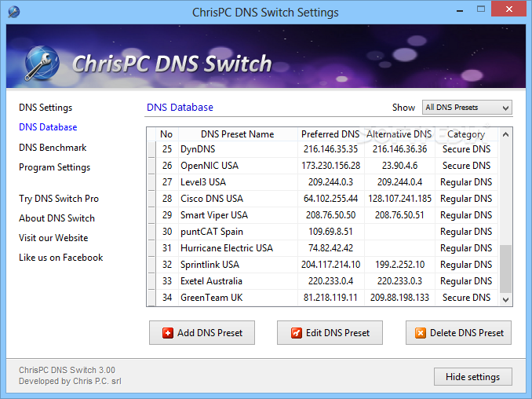Click alternative DNS 209.244.0.4
This screenshot has width=532, height=399.
click(x=399, y=182)
